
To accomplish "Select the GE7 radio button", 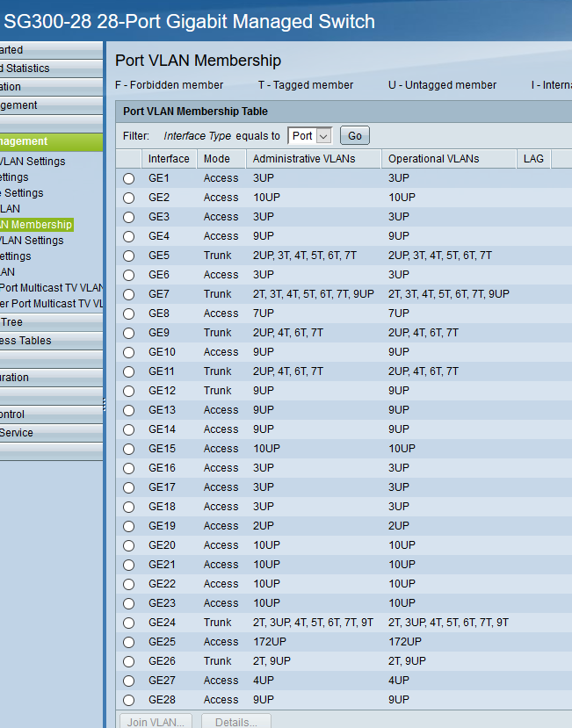I will (x=128, y=294).
